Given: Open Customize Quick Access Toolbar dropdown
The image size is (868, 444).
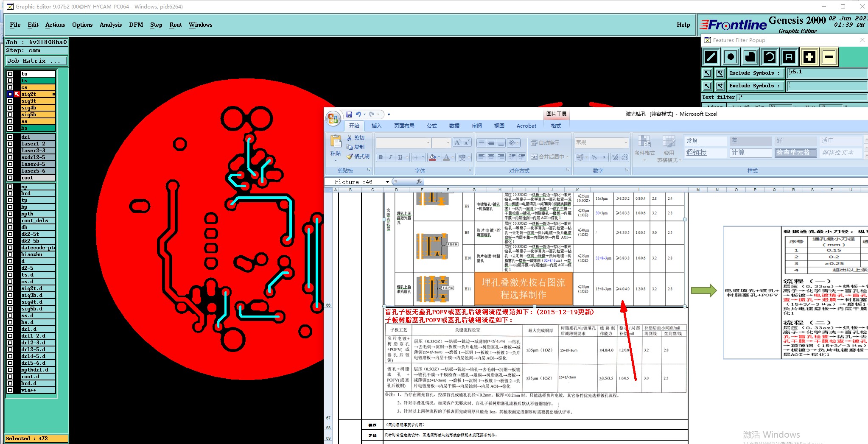Looking at the screenshot, I should (389, 114).
